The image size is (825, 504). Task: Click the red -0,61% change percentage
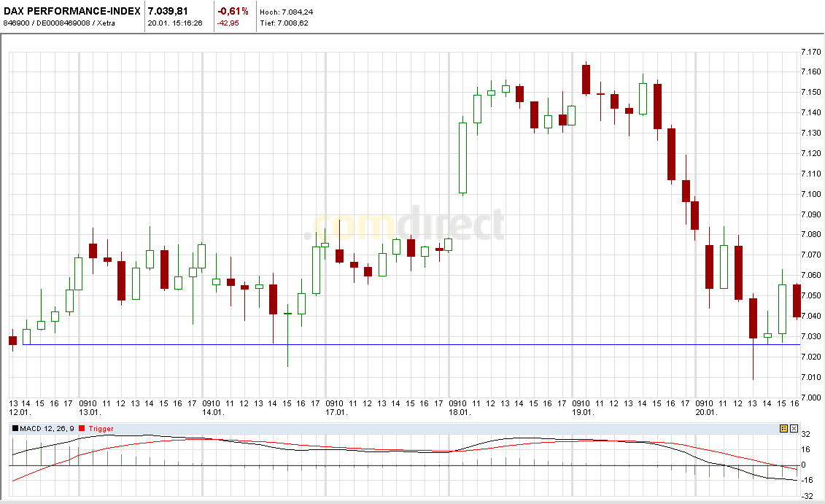pyautogui.click(x=233, y=12)
